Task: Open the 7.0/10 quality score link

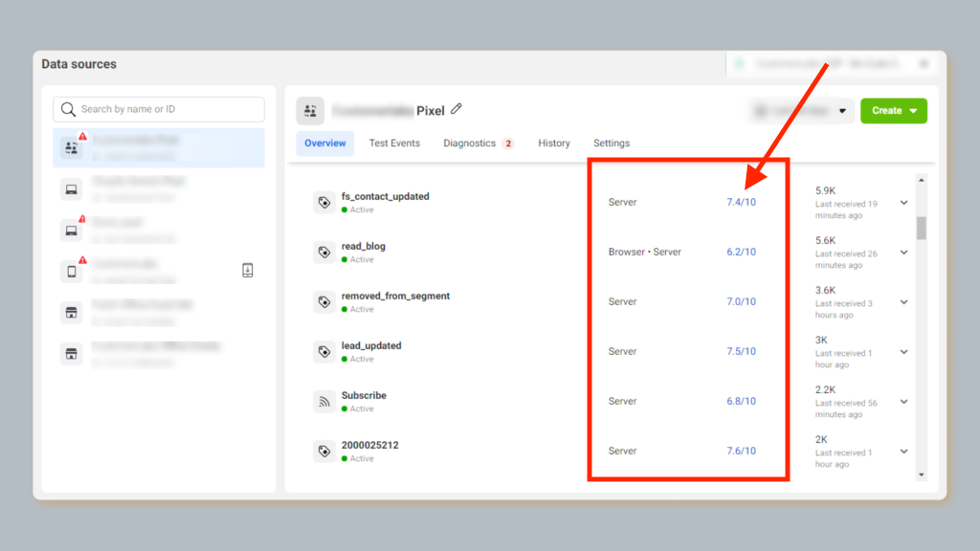Action: 742,301
